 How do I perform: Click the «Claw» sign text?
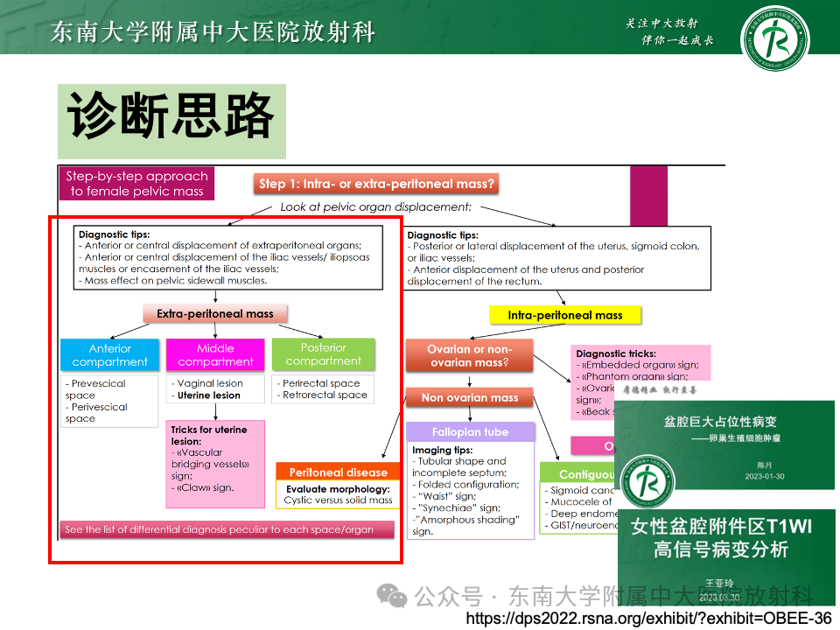pyautogui.click(x=203, y=488)
